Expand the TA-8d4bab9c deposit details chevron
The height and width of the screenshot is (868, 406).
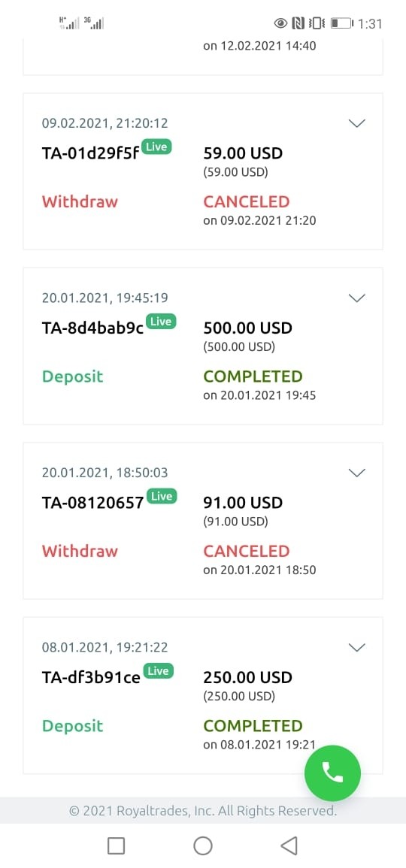[356, 298]
